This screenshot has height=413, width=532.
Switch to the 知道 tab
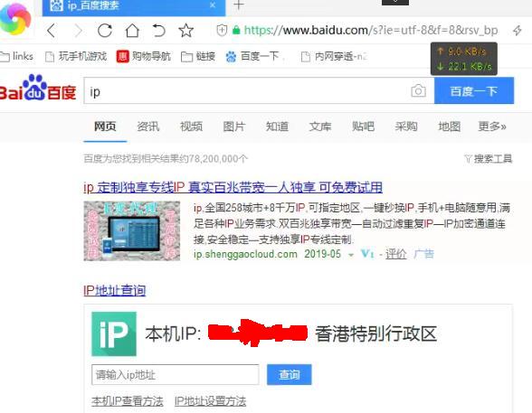(x=277, y=127)
